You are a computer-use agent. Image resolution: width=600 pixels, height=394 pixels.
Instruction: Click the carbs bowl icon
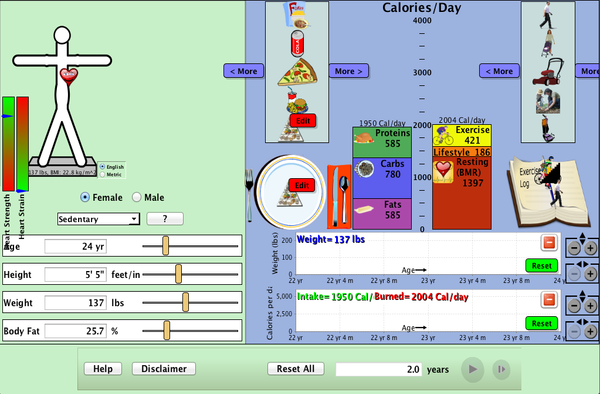(x=364, y=169)
